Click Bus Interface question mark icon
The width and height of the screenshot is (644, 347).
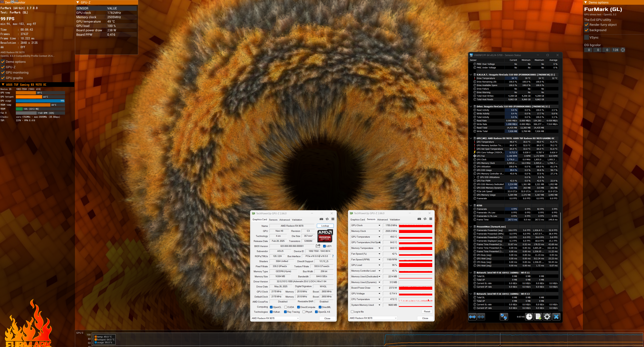[333, 256]
